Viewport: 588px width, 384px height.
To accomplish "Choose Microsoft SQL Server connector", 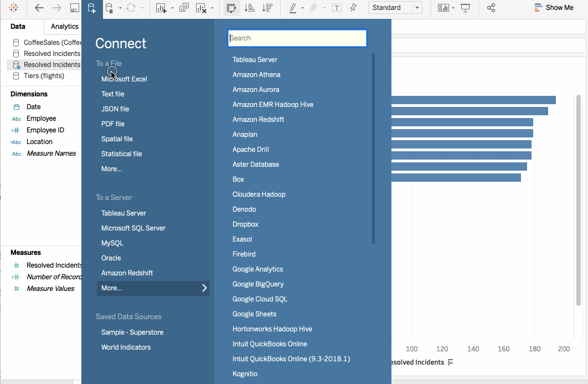I will (x=133, y=228).
